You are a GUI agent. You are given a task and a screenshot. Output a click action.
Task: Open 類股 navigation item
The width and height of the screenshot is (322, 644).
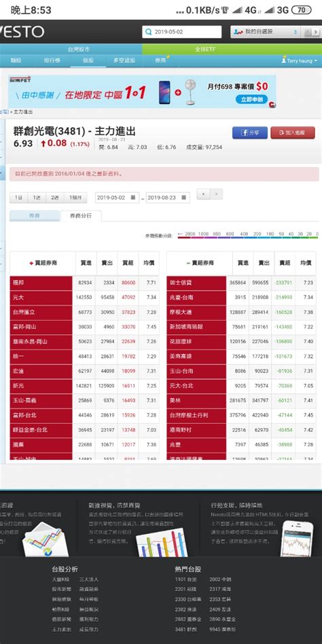click(x=16, y=60)
